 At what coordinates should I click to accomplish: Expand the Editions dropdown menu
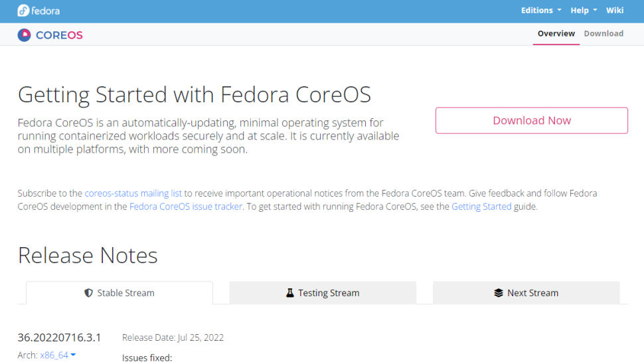[x=541, y=11]
